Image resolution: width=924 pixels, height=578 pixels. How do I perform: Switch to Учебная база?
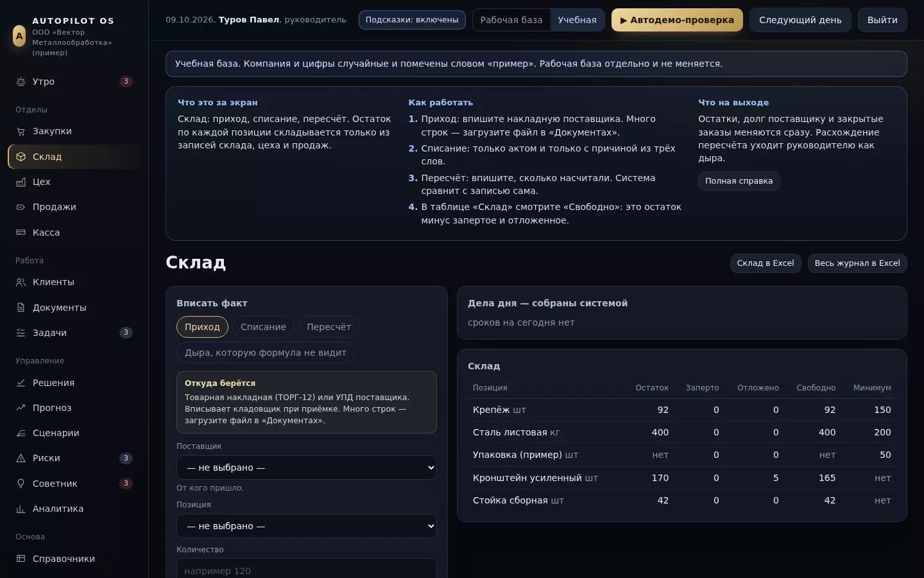click(x=577, y=20)
